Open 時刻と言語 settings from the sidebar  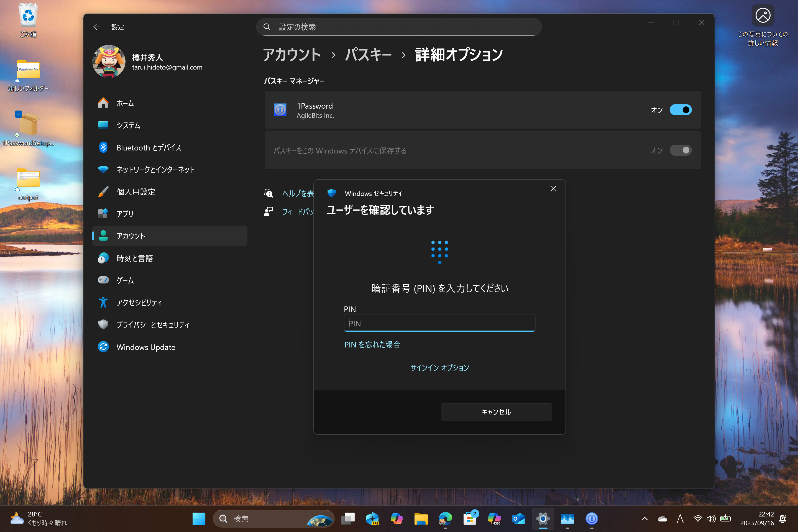click(x=135, y=258)
